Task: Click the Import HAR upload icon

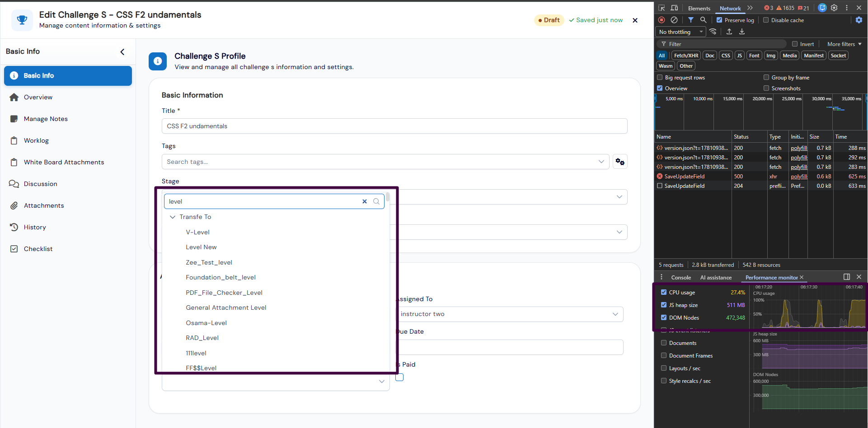Action: point(729,32)
